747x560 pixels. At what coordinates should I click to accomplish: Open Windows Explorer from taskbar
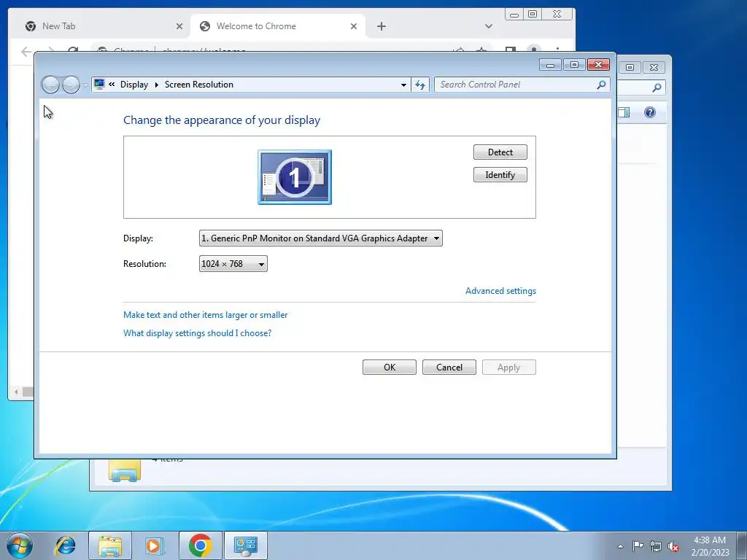click(110, 545)
